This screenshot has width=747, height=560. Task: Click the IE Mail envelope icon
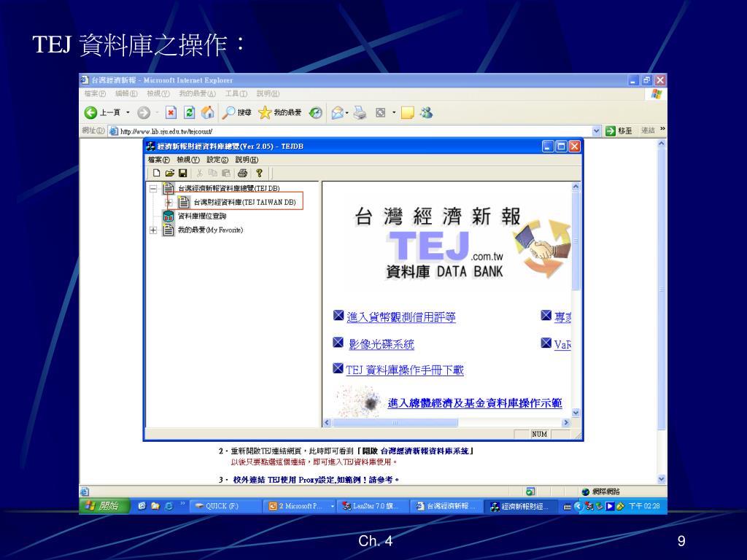point(337,112)
